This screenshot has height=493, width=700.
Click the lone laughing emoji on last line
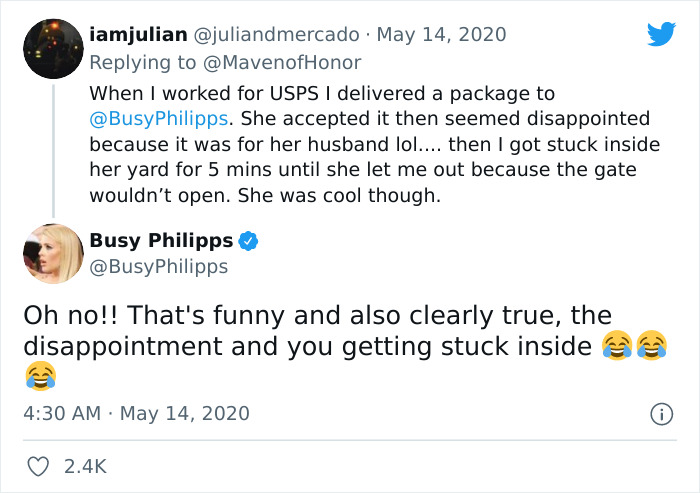(40, 376)
